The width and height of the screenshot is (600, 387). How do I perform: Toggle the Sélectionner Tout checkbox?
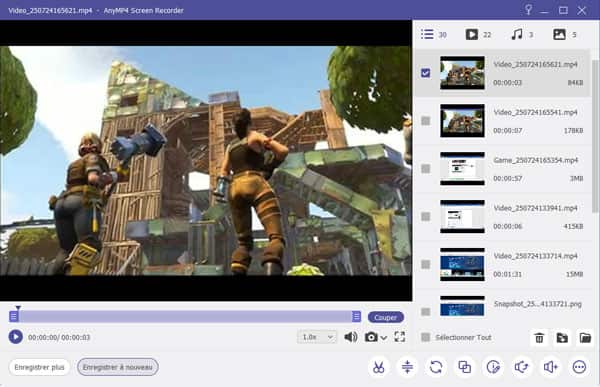(426, 337)
